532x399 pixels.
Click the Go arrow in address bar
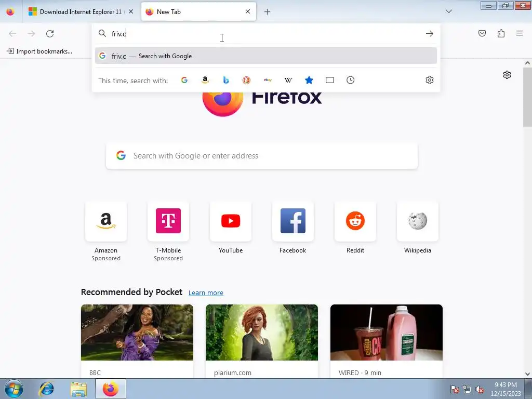(x=430, y=34)
